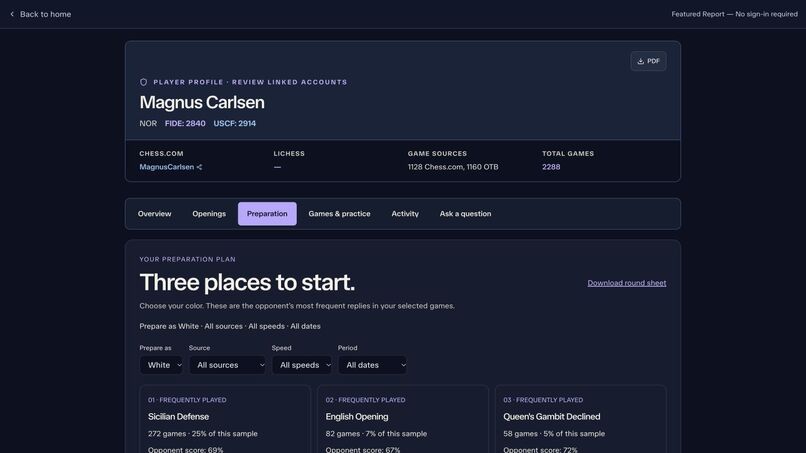Click the total games value 2288
Image resolution: width=806 pixels, height=453 pixels.
[x=551, y=167]
